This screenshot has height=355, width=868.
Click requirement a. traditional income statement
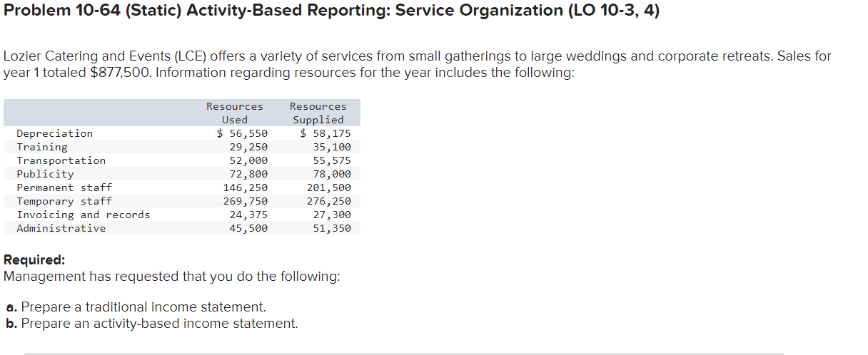click(x=136, y=307)
